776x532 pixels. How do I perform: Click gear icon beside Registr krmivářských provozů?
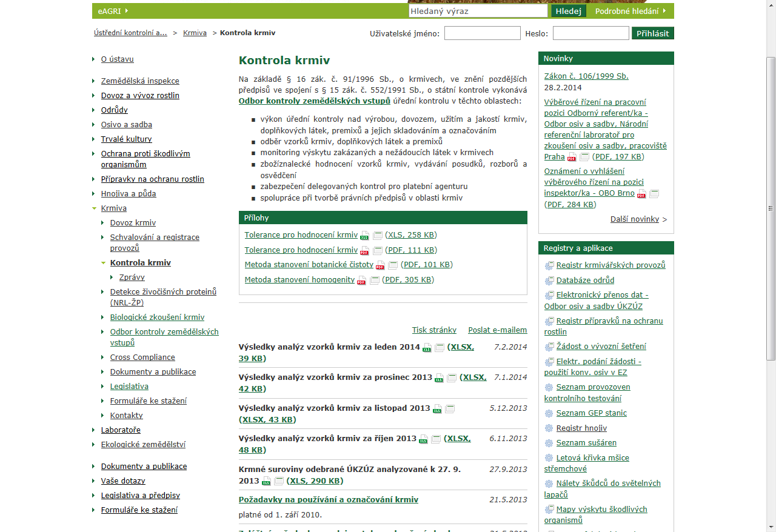(549, 265)
